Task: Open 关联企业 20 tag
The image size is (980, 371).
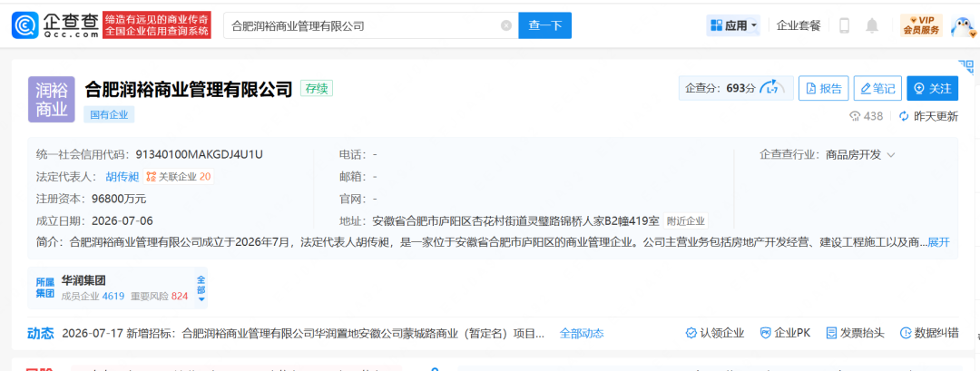Action: point(179,177)
